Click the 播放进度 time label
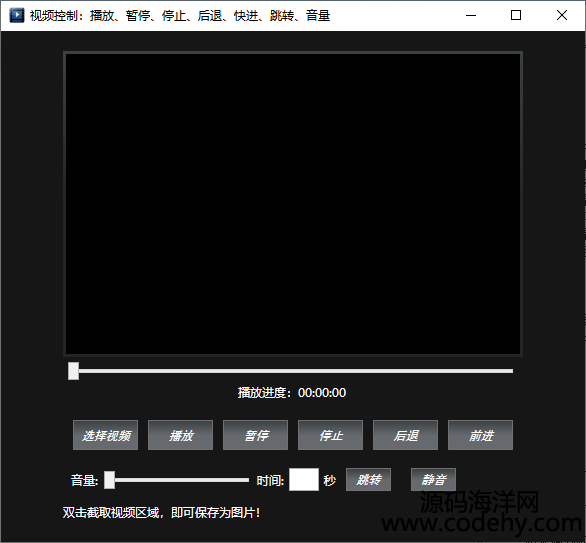This screenshot has width=586, height=543. tap(292, 393)
